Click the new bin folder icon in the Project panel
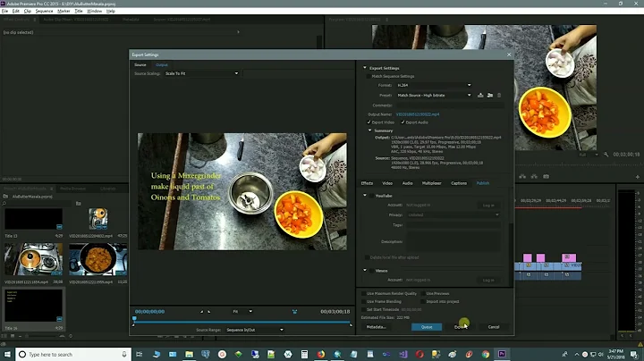 78,204
